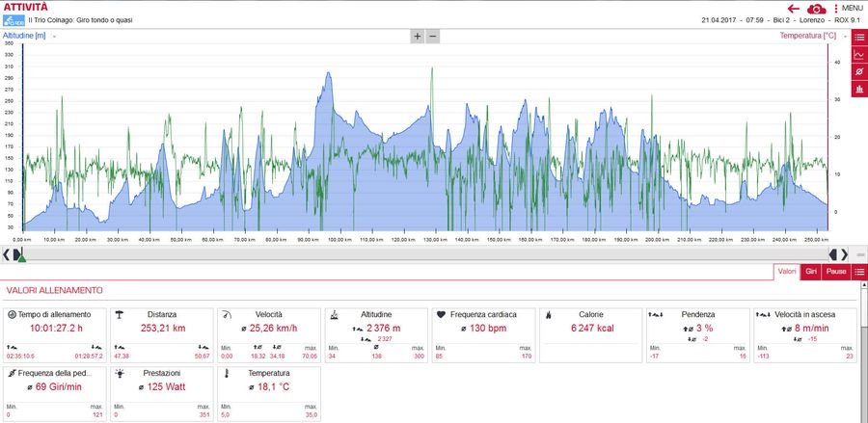Zoom in the chart with plus button
The image size is (868, 423).
(417, 37)
